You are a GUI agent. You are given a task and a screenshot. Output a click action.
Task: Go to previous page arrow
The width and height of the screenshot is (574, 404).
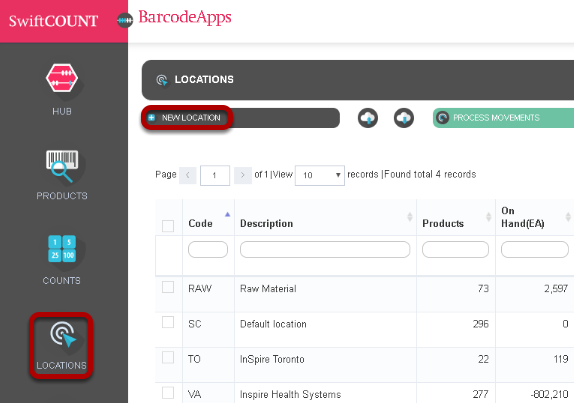click(x=188, y=175)
